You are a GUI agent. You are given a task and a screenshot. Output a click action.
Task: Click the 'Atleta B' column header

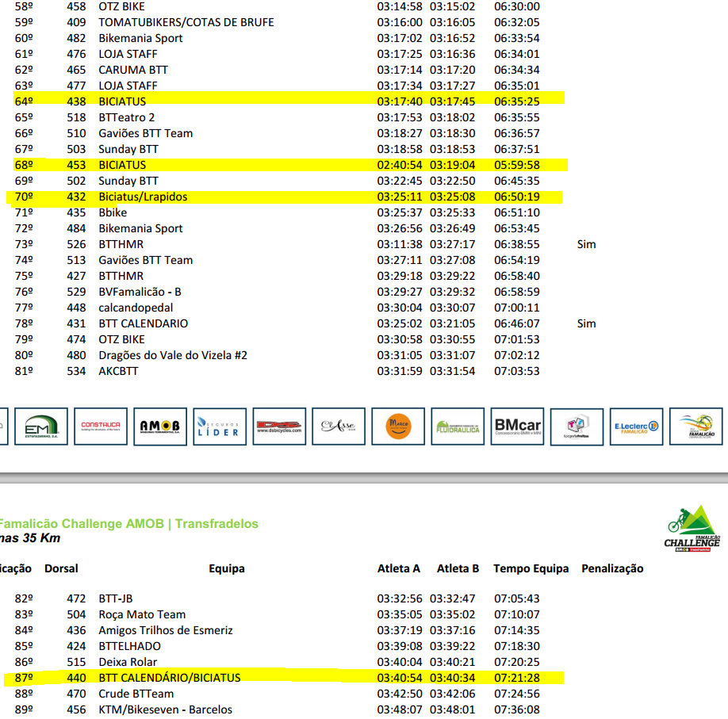(x=458, y=568)
